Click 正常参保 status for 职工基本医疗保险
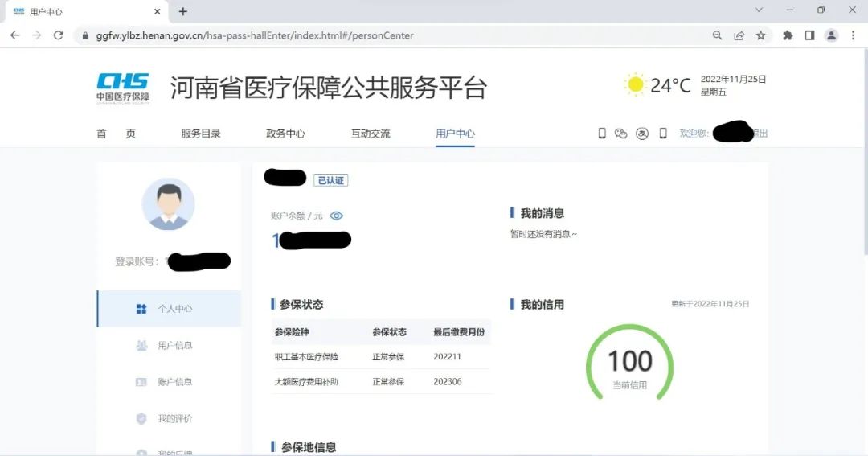 point(388,357)
